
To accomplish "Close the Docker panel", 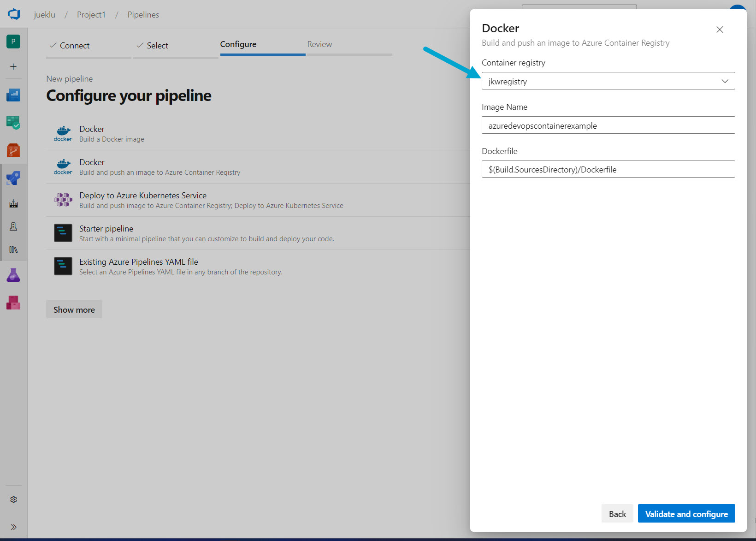I will pyautogui.click(x=719, y=30).
